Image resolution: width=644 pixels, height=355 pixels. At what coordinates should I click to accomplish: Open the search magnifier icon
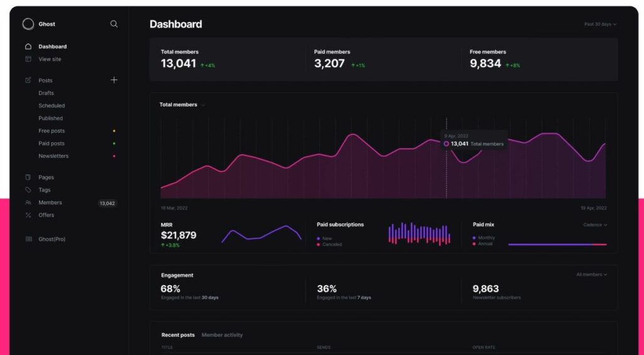tap(114, 25)
